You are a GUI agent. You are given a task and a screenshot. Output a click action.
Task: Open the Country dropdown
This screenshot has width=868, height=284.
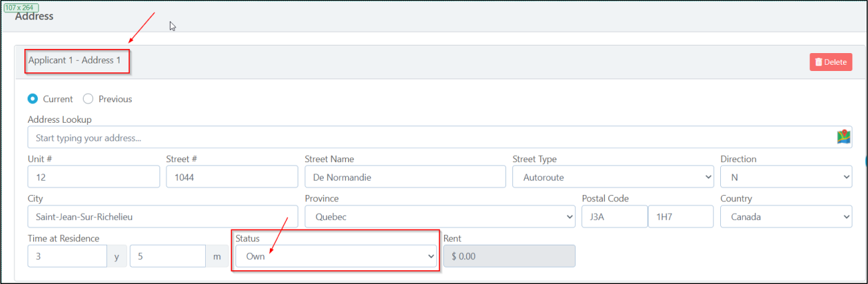[x=786, y=216]
